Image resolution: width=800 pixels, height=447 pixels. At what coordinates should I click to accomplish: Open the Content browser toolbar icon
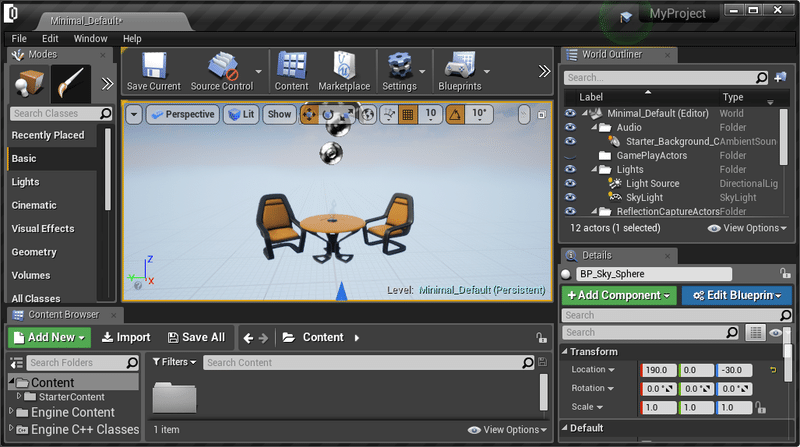[291, 66]
